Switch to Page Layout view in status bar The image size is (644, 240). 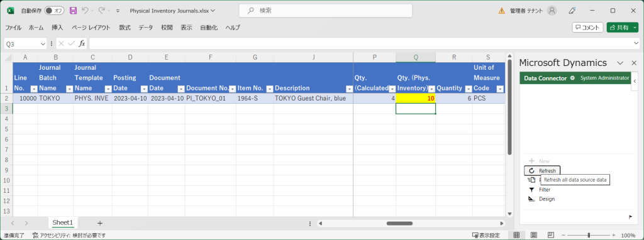(x=533, y=235)
